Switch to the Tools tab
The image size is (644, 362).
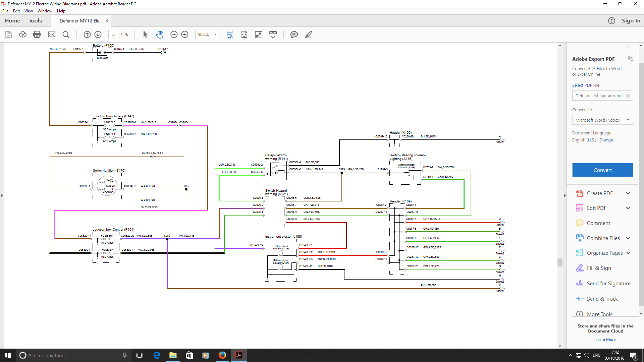[35, 21]
